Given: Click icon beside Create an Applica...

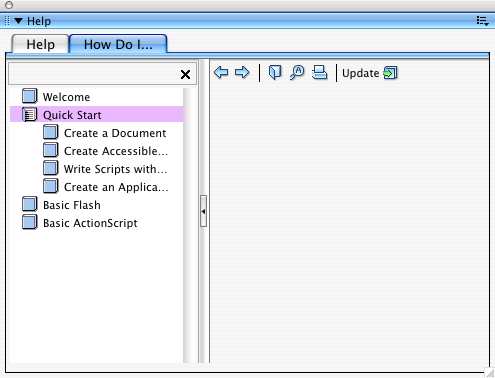Looking at the screenshot, I should pyautogui.click(x=51, y=186).
